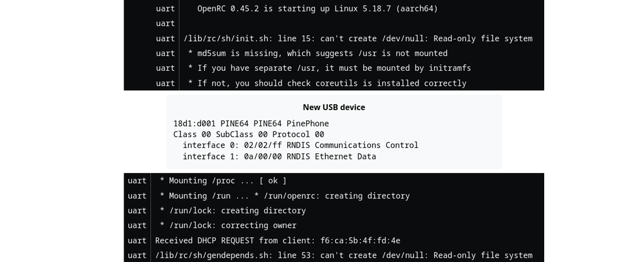This screenshot has height=262, width=644.
Task: Click the 'Mounting /proc ... [ ok ]' log line
Action: click(x=223, y=181)
